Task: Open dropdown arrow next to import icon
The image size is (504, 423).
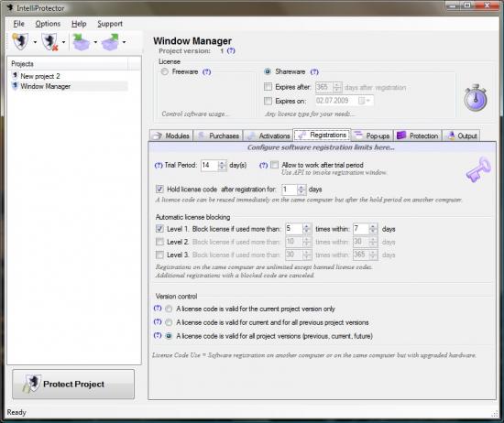Action: pos(95,42)
